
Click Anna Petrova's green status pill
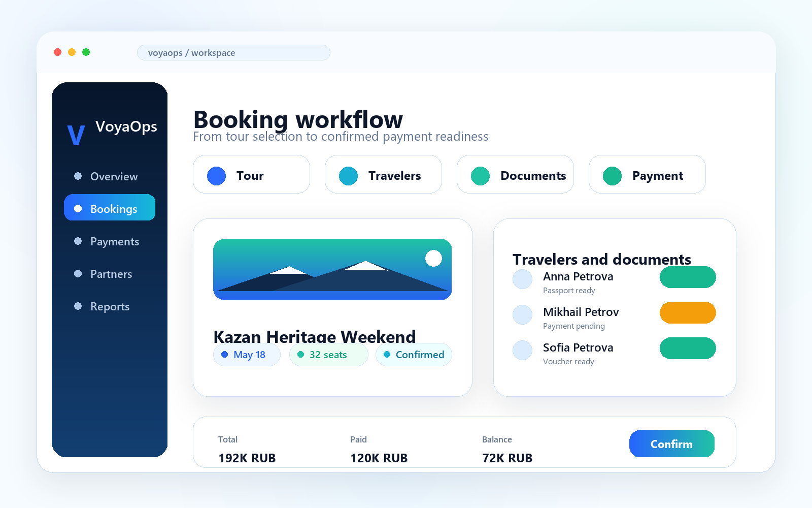[688, 277]
